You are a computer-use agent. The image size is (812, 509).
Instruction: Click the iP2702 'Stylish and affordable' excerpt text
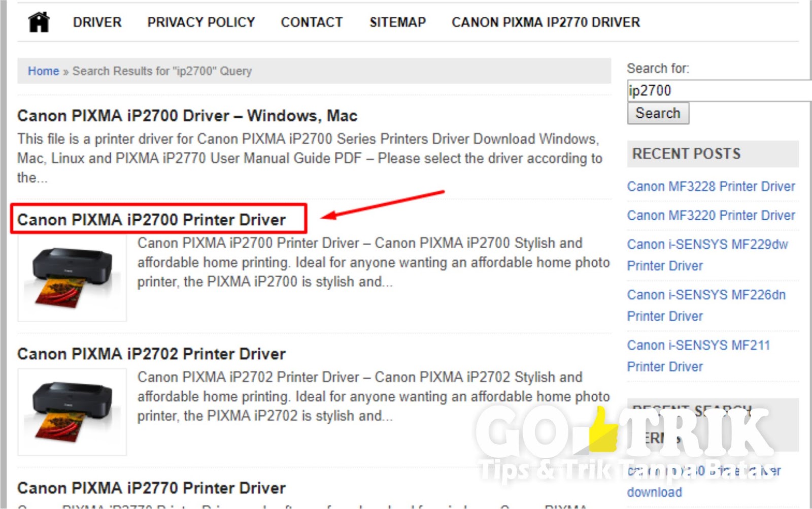pos(374,396)
